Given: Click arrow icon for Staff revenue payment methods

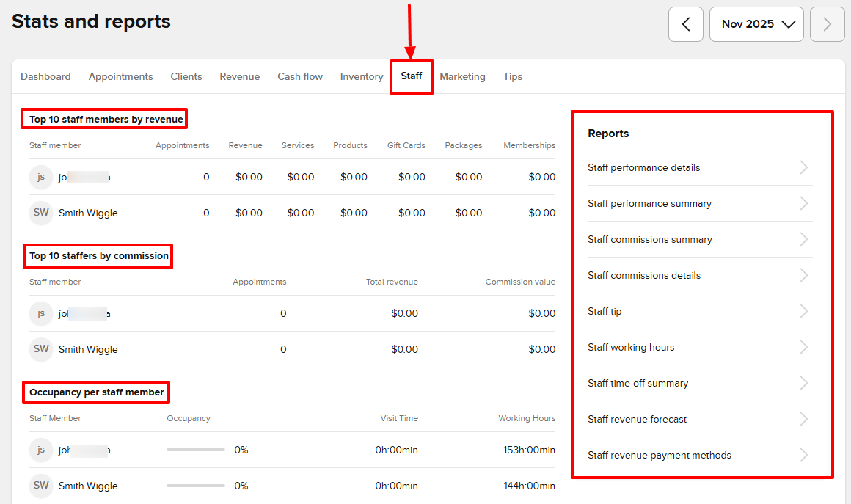Looking at the screenshot, I should (x=804, y=455).
